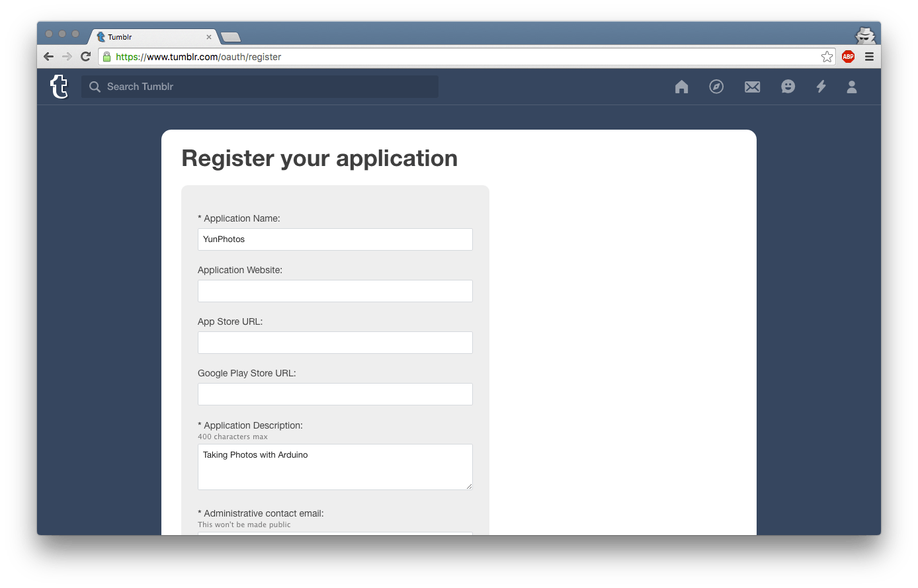Open the Activity lightning bolt icon
918x588 pixels.
821,87
